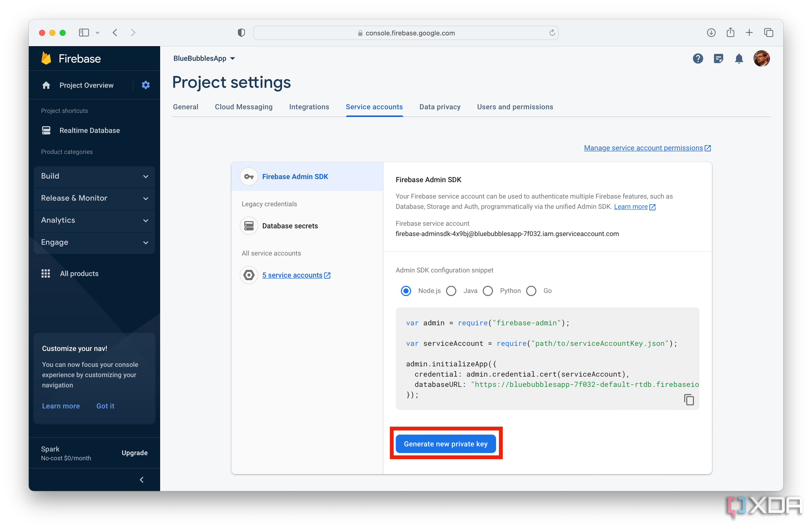Open the Realtime Database shortcut
812x529 pixels.
tap(89, 130)
